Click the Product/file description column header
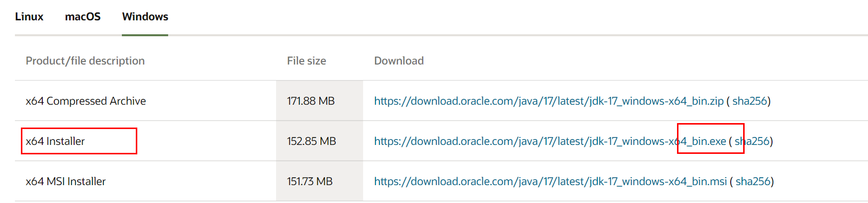The height and width of the screenshot is (203, 868). [85, 61]
